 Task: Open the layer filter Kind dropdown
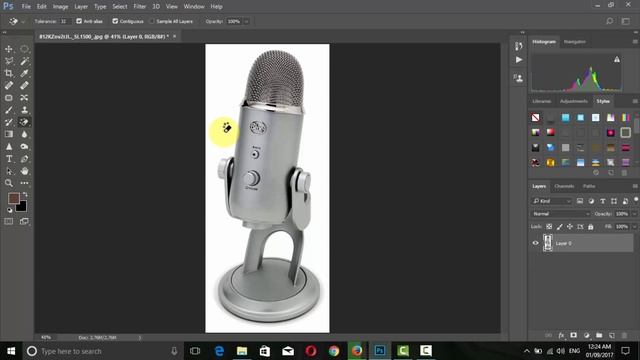click(x=552, y=201)
